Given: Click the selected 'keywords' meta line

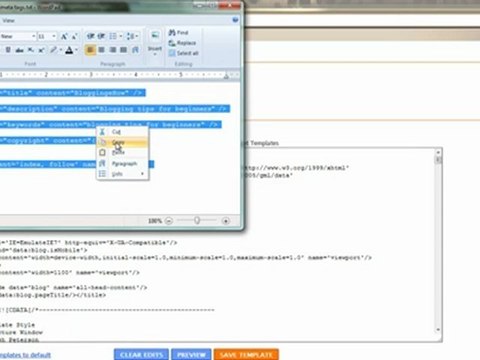Looking at the screenshot, I should [x=110, y=125].
